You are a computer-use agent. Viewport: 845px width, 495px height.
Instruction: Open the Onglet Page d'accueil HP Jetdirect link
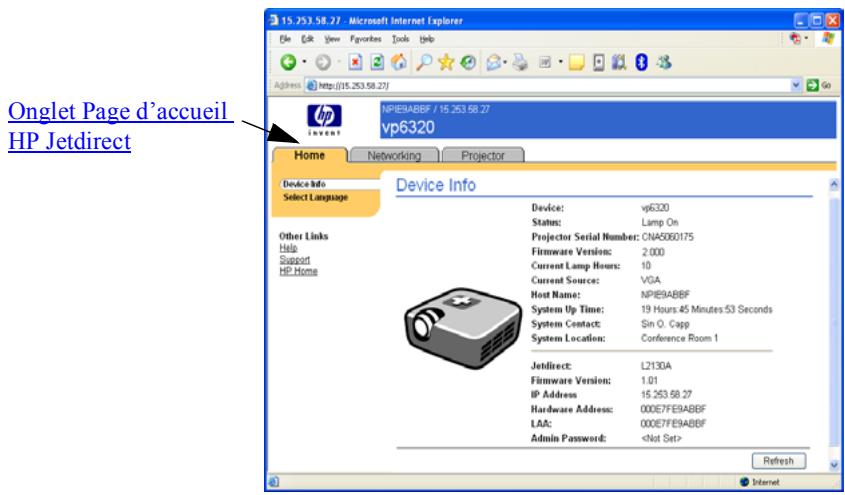120,126
